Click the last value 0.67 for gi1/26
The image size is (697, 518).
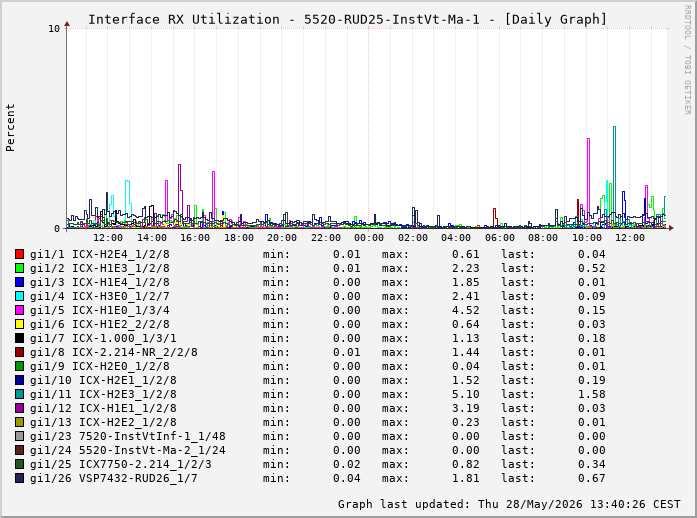(592, 478)
